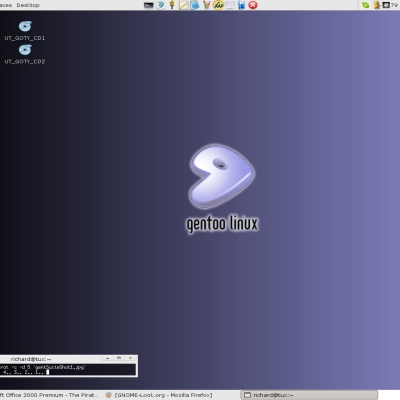Click the green tray notification icon
The image size is (400, 400).
pyautogui.click(x=366, y=5)
